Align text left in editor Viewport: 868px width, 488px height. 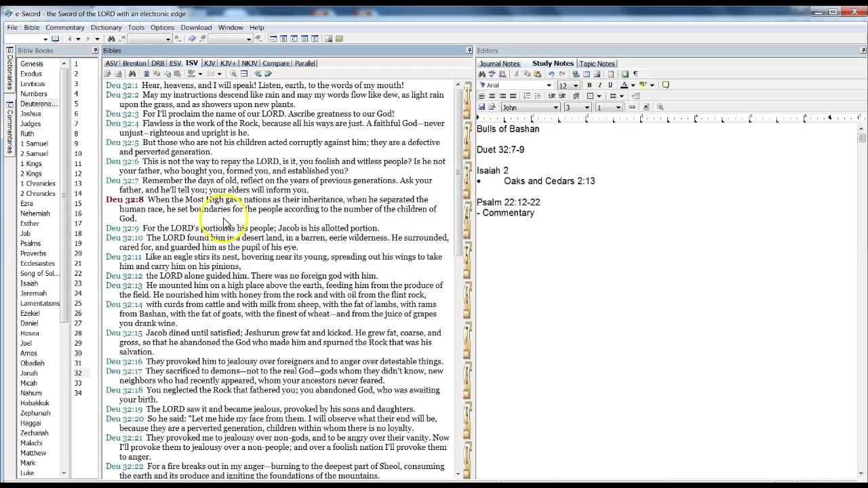click(x=482, y=96)
